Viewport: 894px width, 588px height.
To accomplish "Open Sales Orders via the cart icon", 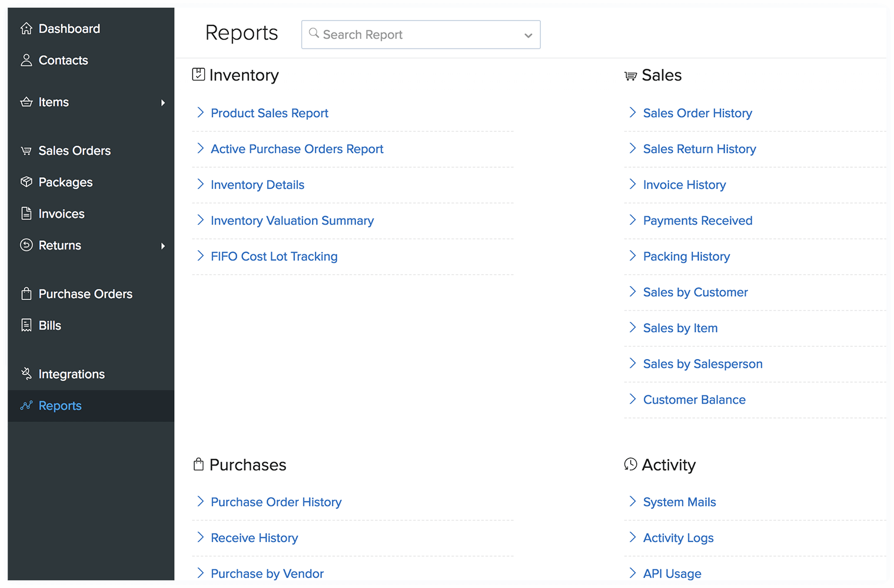I will tap(26, 150).
